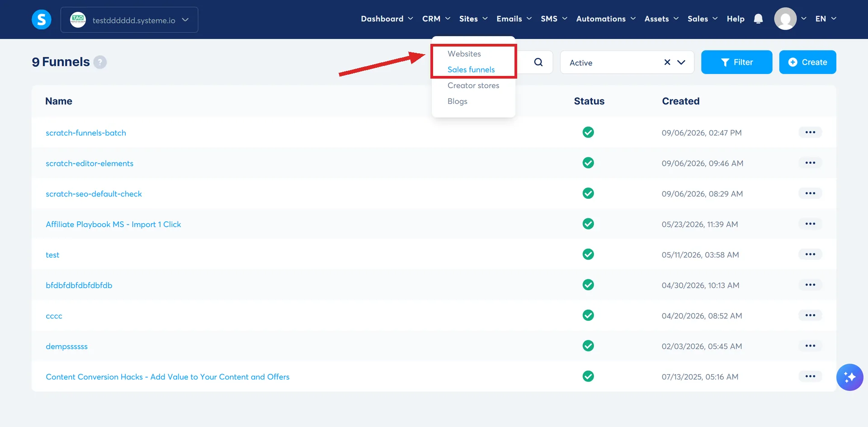Open actions menu for bfdbfdbfdbfdbfdb

coord(810,285)
